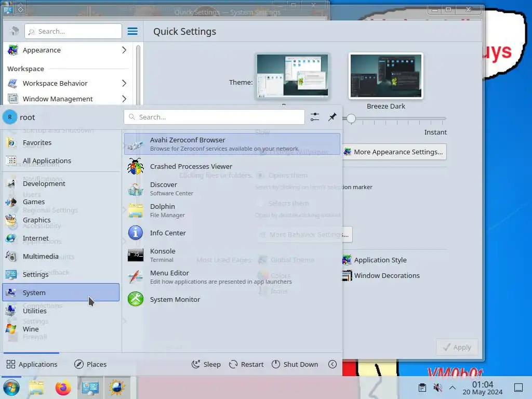Open Info Center application
The height and width of the screenshot is (399, 532).
[232, 233]
